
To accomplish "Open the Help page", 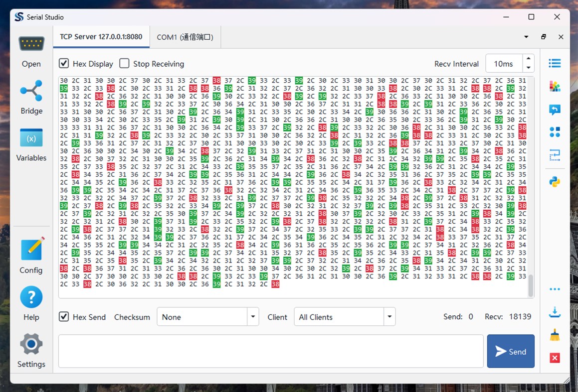I will click(x=31, y=303).
